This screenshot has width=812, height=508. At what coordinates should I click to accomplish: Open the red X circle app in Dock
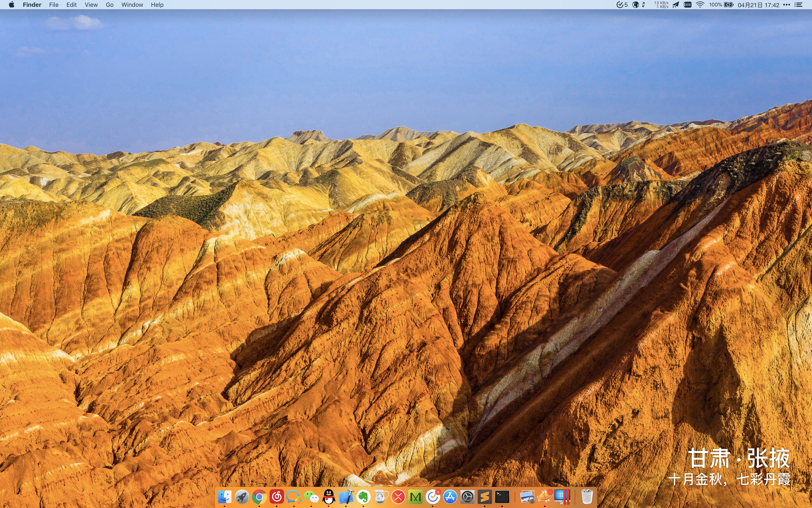pos(398,497)
